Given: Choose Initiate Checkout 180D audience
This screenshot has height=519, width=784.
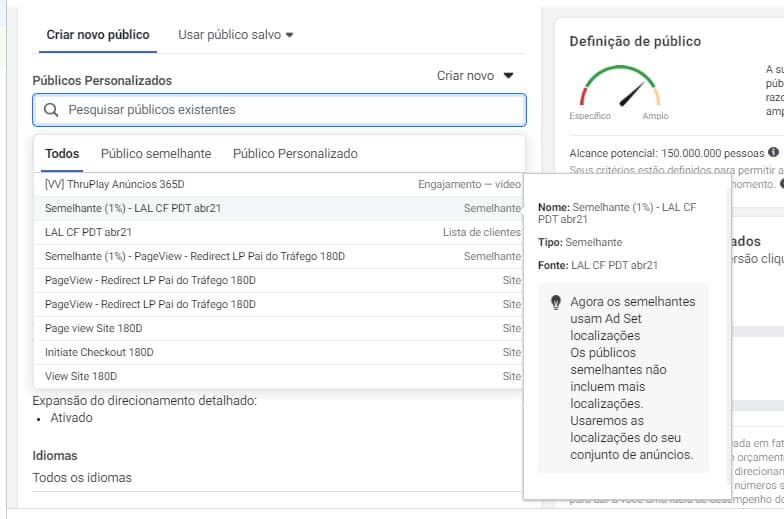Looking at the screenshot, I should pyautogui.click(x=279, y=352).
